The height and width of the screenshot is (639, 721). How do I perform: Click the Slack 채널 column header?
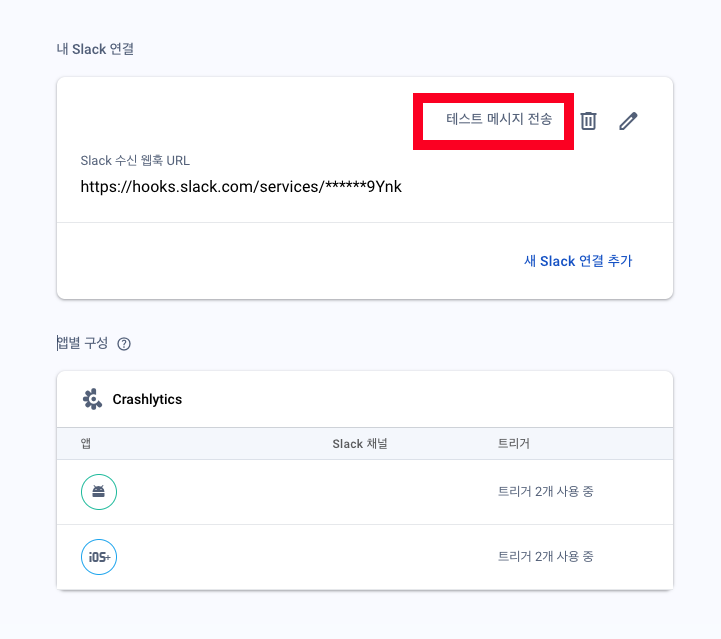[x=360, y=444]
